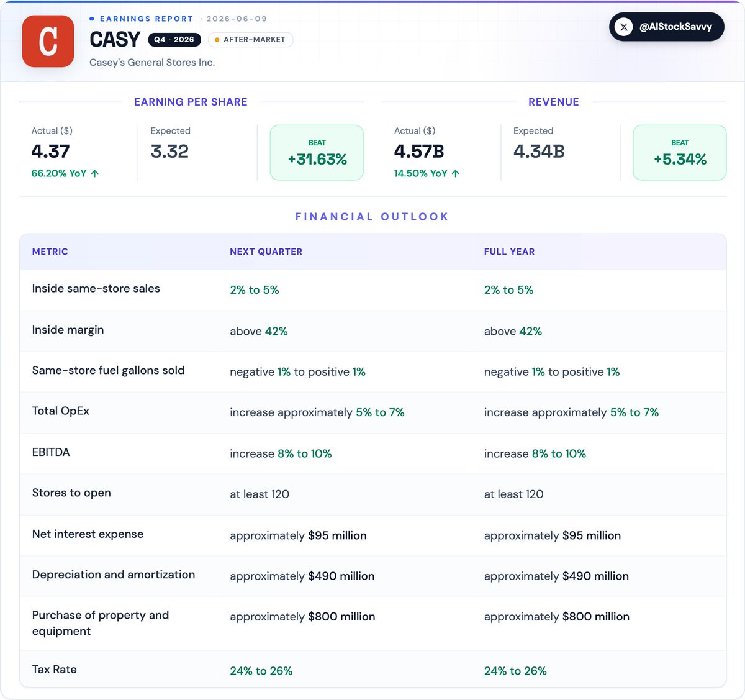The height and width of the screenshot is (700, 745).
Task: Click the Net interest expense row label
Action: point(88,534)
